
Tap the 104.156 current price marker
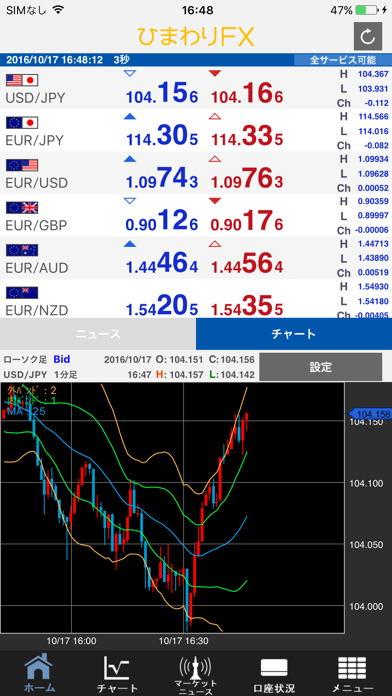coord(369,414)
